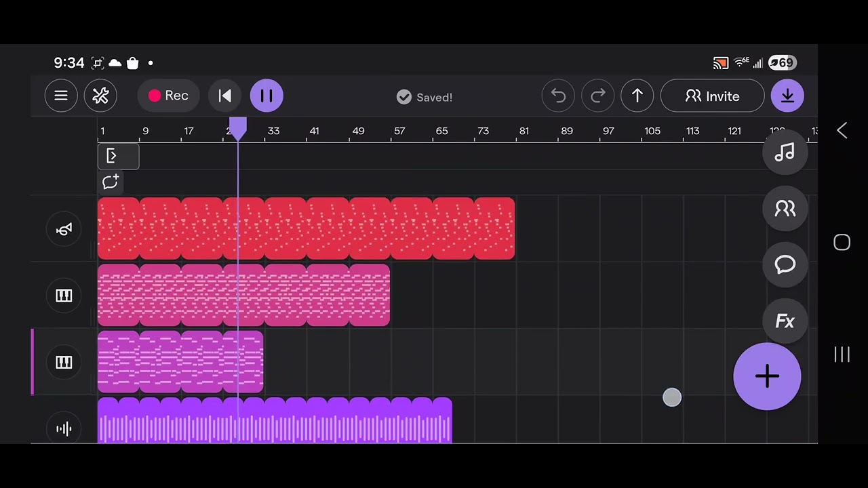Select the pink keyboard track header
Screen dimensions: 868x488
click(64, 296)
